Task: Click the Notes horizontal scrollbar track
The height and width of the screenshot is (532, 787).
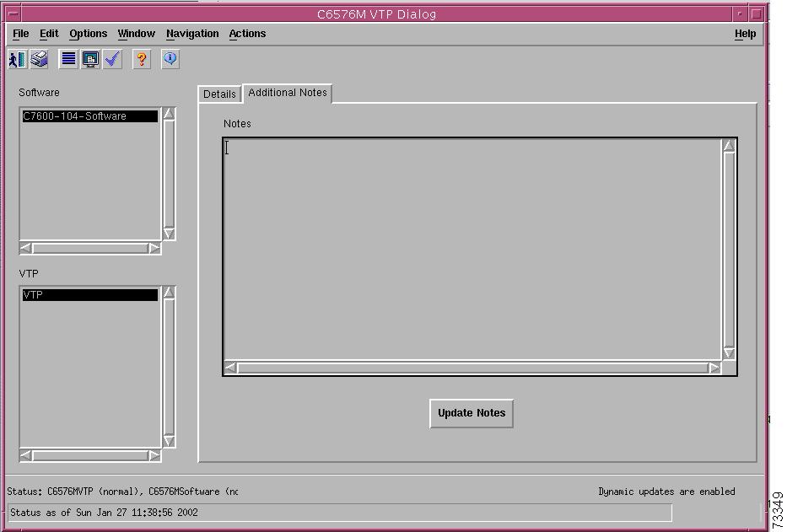Action: pos(472,368)
